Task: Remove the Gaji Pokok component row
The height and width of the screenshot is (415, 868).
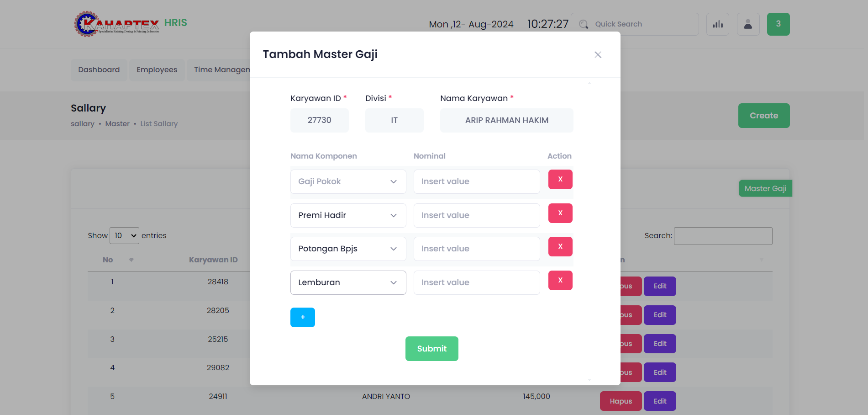Action: [560, 180]
